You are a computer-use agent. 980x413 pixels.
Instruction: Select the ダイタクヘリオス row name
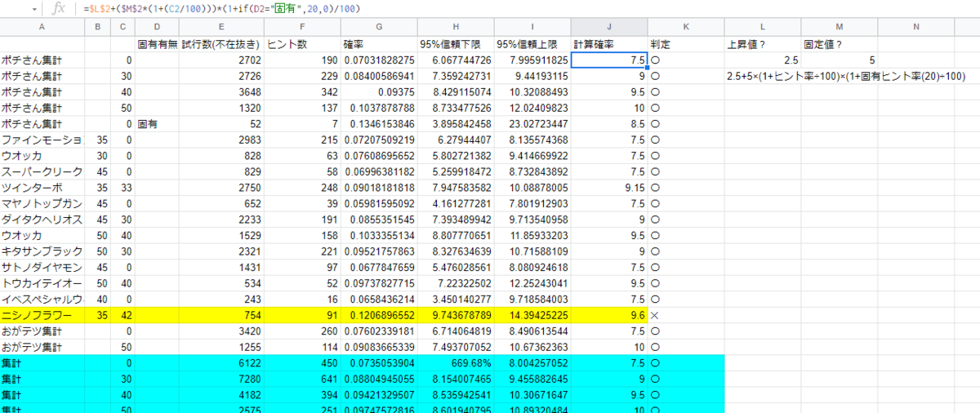[42, 219]
